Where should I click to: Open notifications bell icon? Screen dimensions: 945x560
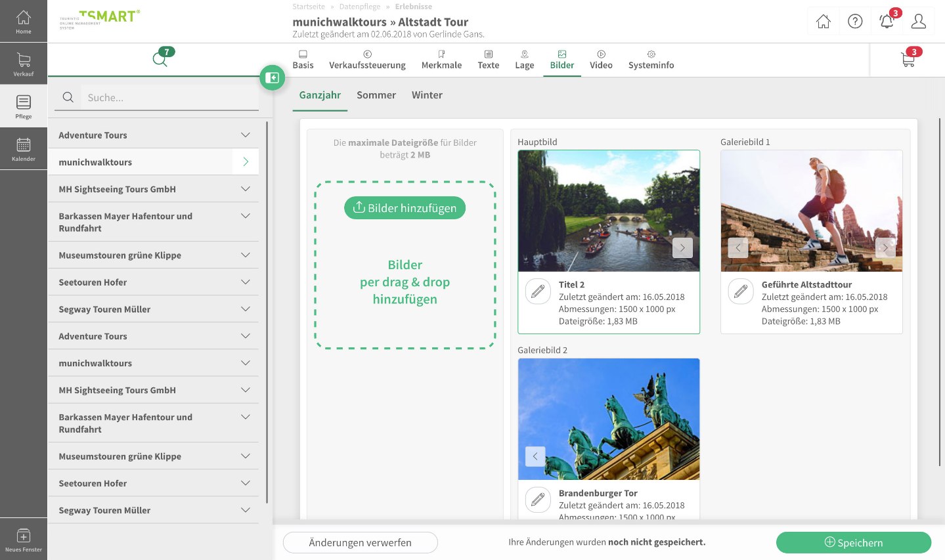click(x=887, y=22)
